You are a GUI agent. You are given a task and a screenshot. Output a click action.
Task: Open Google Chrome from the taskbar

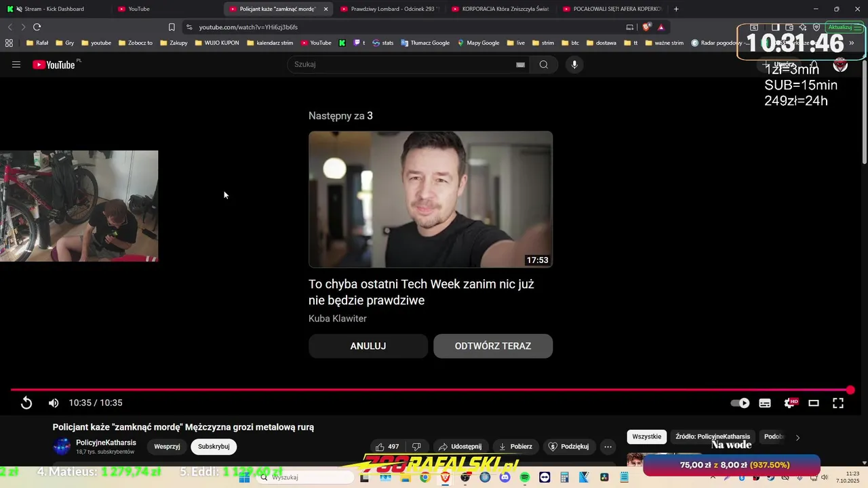click(x=425, y=477)
